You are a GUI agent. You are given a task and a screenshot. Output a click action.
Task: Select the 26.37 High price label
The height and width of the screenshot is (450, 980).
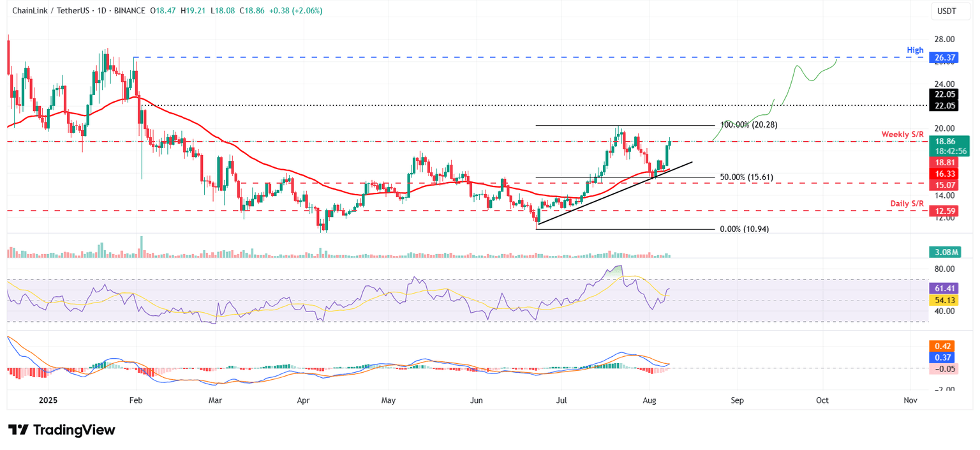944,57
